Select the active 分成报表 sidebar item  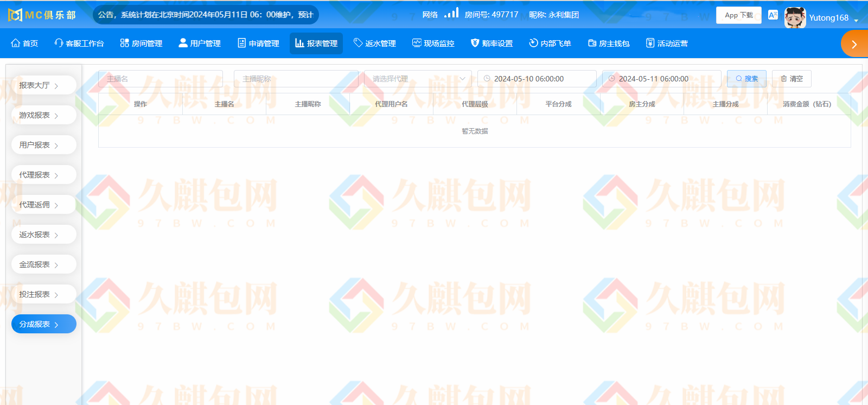(44, 324)
